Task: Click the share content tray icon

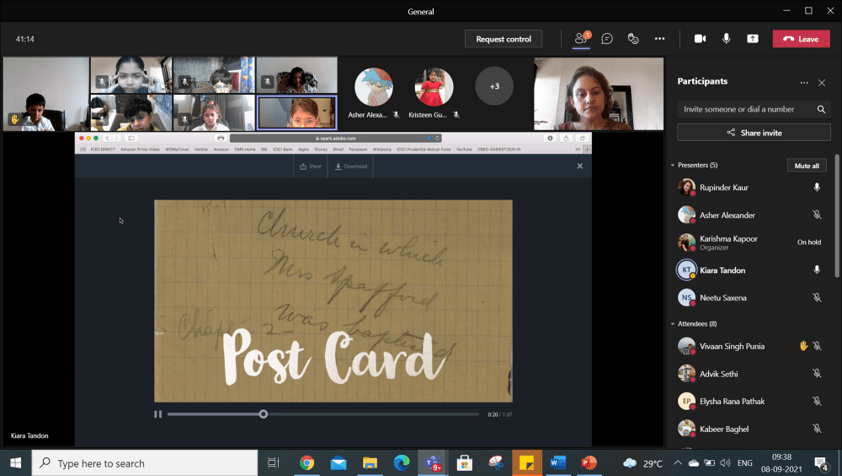Action: (x=753, y=39)
